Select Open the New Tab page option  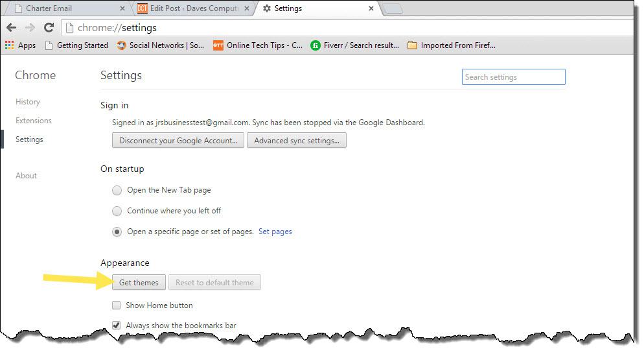(117, 191)
